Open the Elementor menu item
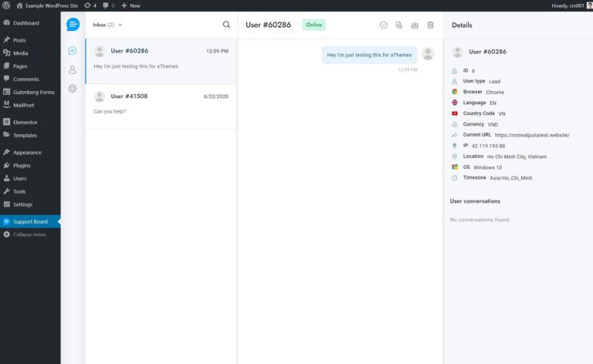This screenshot has height=364, width=593. [x=25, y=122]
